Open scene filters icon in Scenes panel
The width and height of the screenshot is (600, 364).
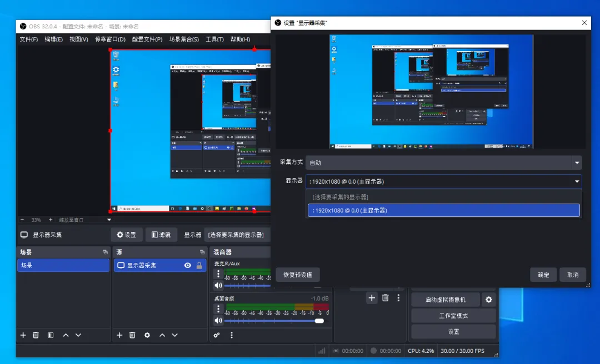[51, 335]
